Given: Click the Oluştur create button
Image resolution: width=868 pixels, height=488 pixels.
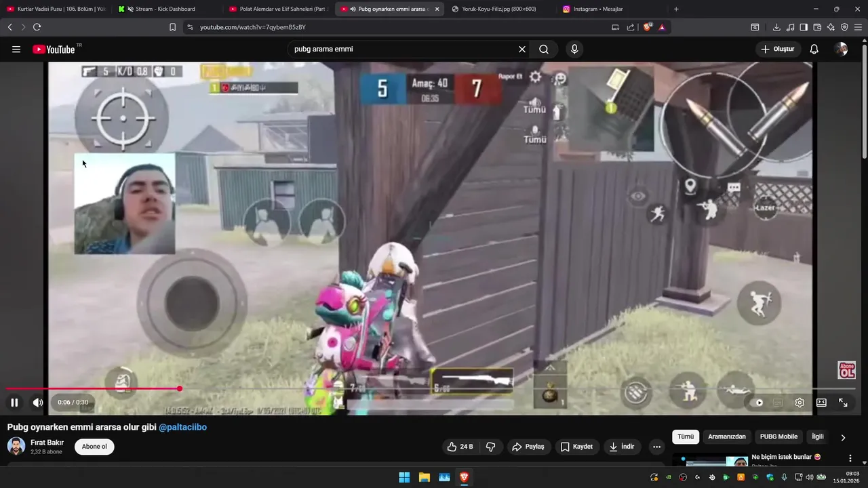Looking at the screenshot, I should pyautogui.click(x=778, y=49).
